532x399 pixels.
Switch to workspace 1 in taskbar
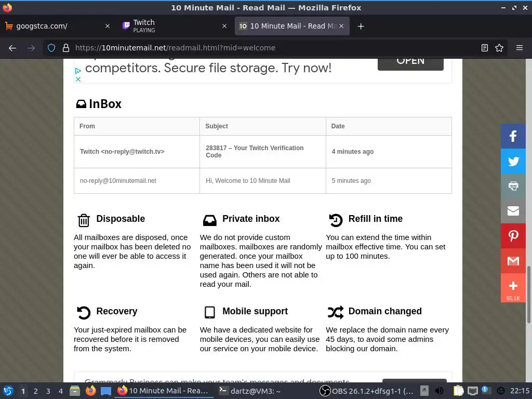[x=23, y=391]
